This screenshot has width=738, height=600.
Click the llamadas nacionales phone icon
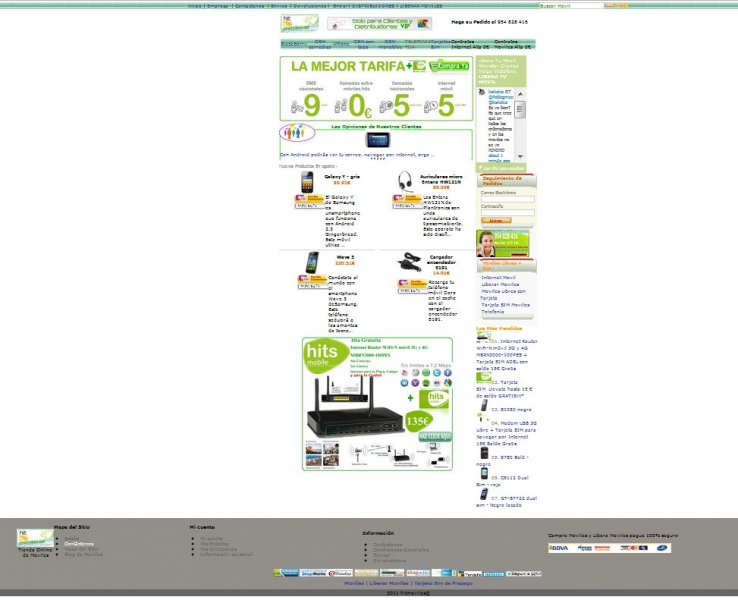coord(386,107)
